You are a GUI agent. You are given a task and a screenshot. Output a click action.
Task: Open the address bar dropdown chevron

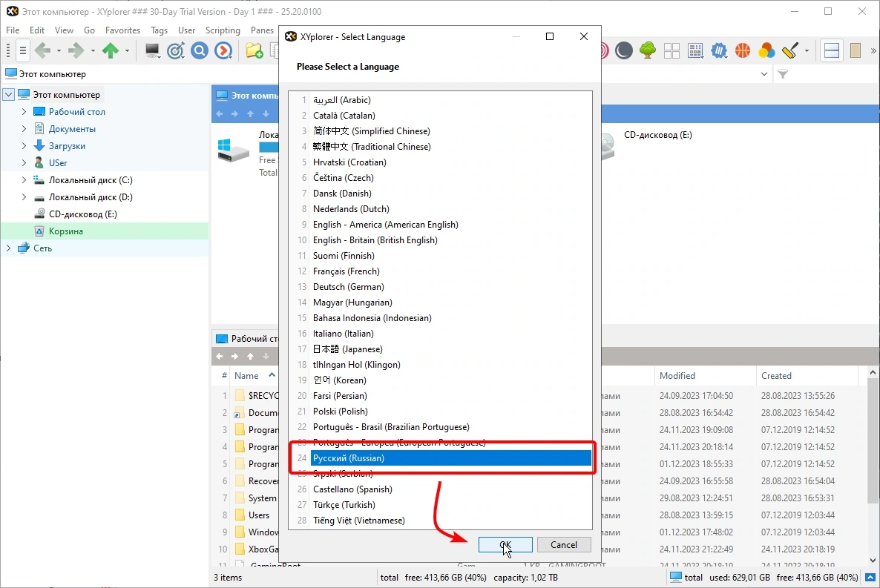click(764, 74)
